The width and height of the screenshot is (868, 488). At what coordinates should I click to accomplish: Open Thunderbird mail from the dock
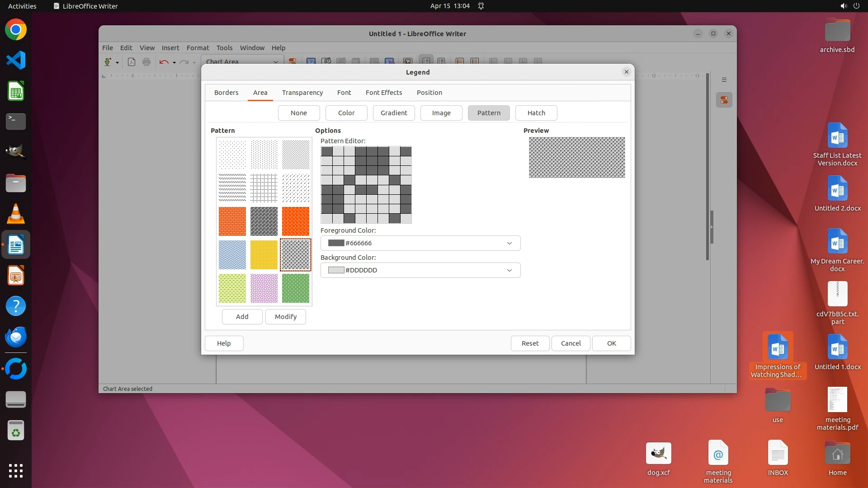[16, 337]
